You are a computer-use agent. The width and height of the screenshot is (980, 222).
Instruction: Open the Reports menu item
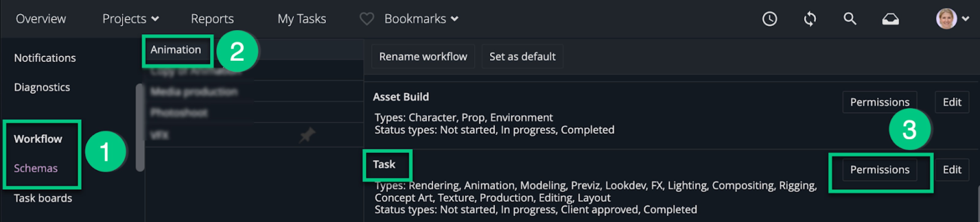[x=212, y=19]
